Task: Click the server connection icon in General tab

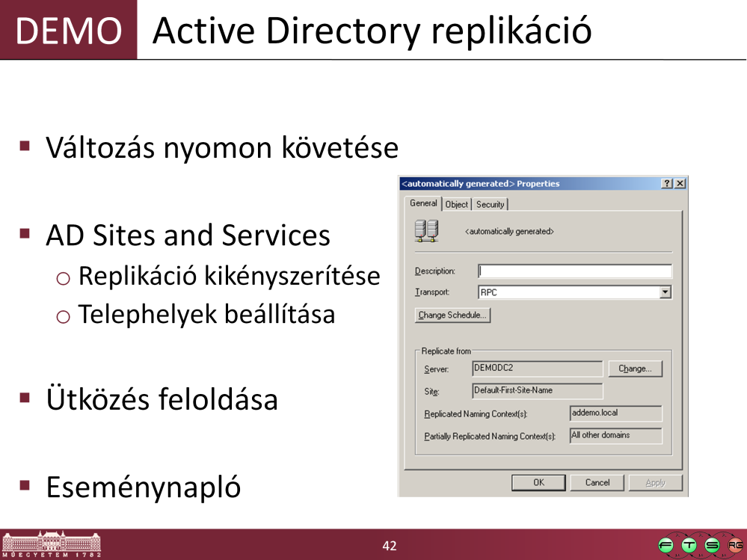Action: [x=426, y=231]
